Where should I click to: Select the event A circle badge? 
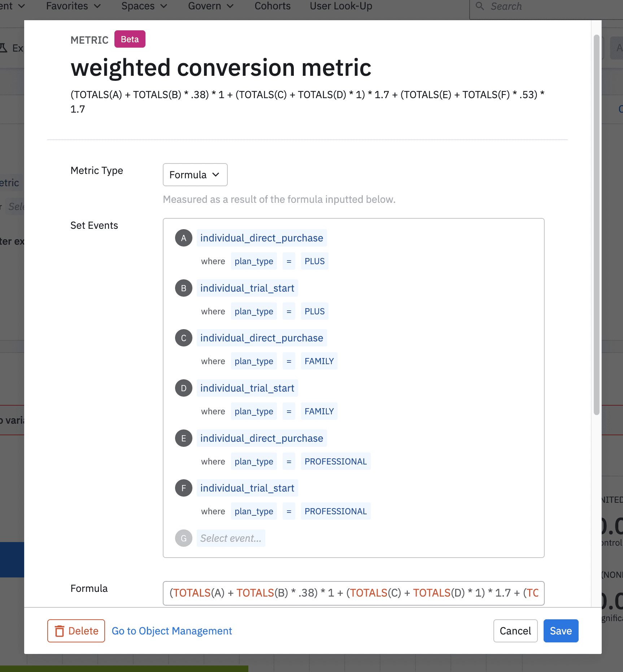(184, 238)
